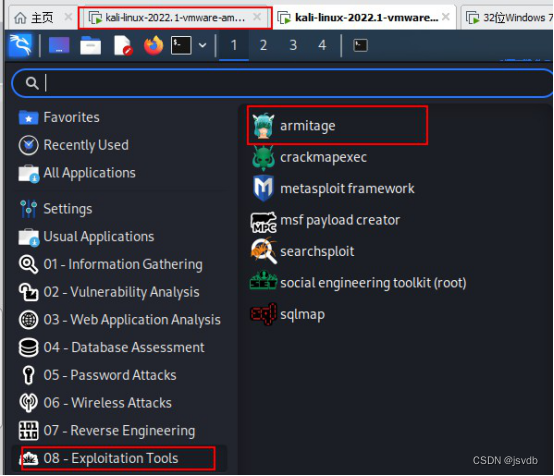
Task: Launch armitage via its icon
Action: [x=263, y=126]
